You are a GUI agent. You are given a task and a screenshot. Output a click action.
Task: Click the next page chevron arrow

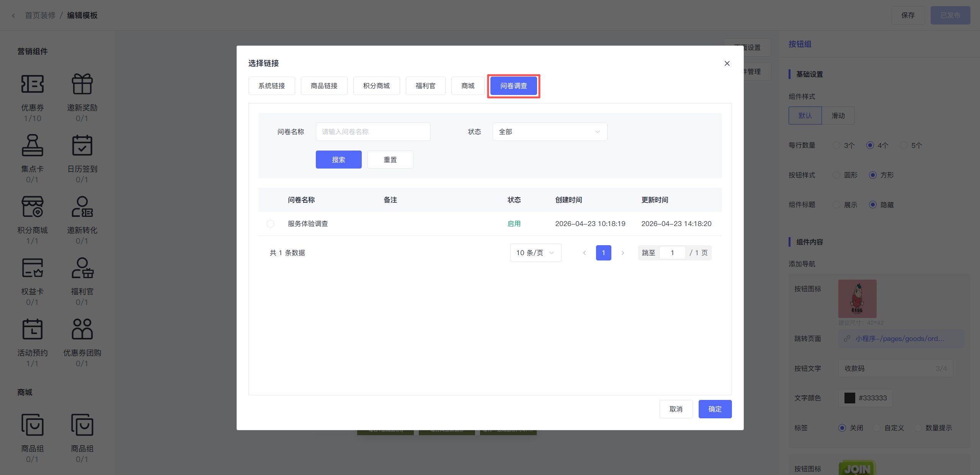(x=623, y=253)
